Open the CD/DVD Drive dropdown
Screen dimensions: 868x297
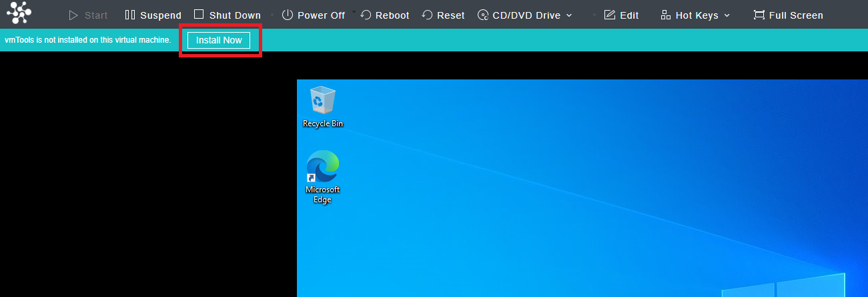point(525,15)
